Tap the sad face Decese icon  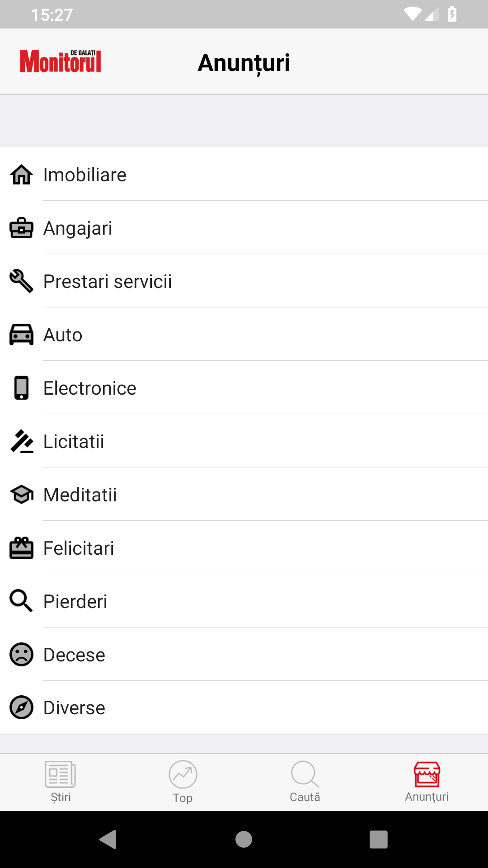tap(21, 655)
